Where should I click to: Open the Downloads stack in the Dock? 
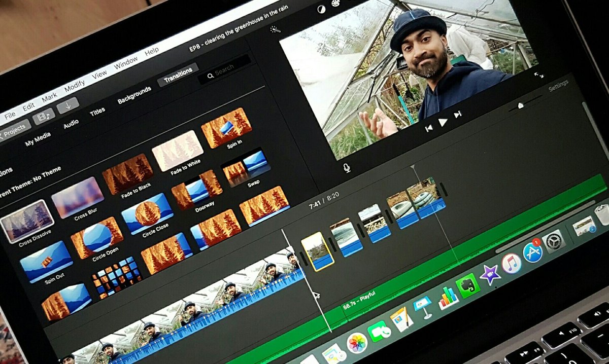[585, 226]
